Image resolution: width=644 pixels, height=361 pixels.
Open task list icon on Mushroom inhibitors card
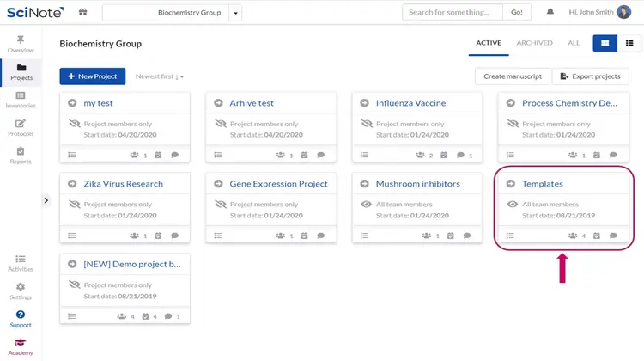tap(364, 236)
